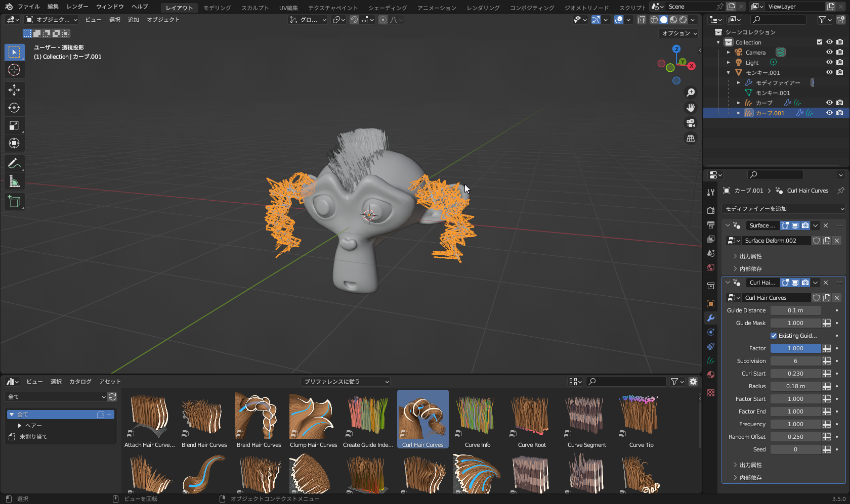Screen dimensions: 850x504
Task: Open オプション dropdown in viewport
Action: 679,33
